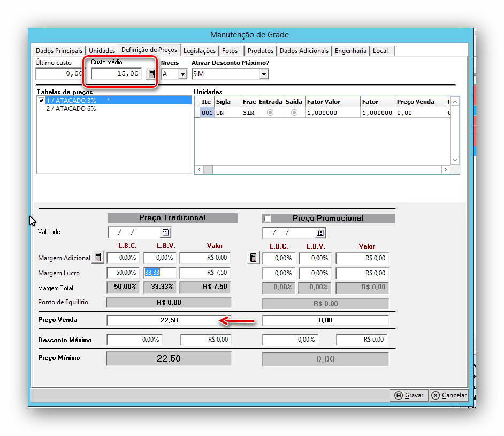Click the Preço Venda tradicional field 22,50
The width and height of the screenshot is (504, 436).
(169, 320)
